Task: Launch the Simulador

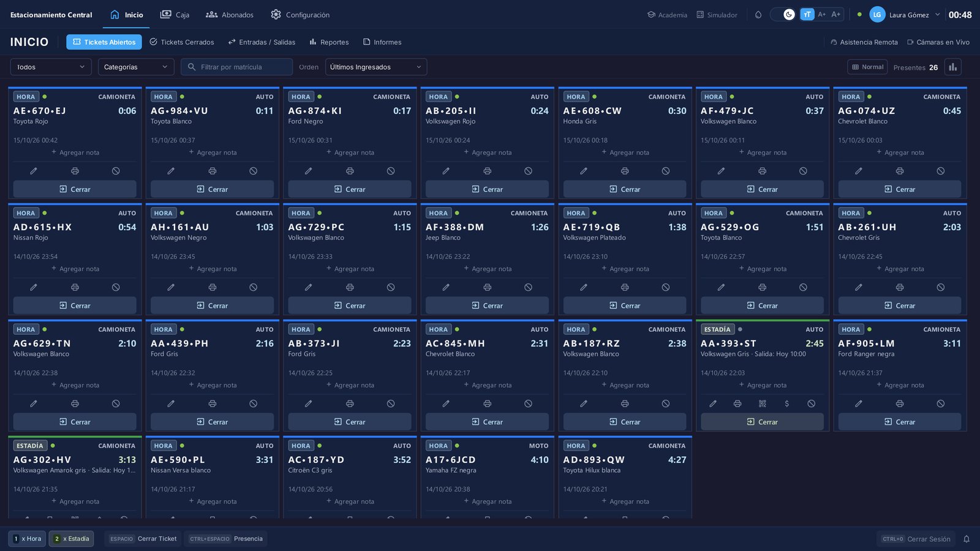Action: pos(717,15)
